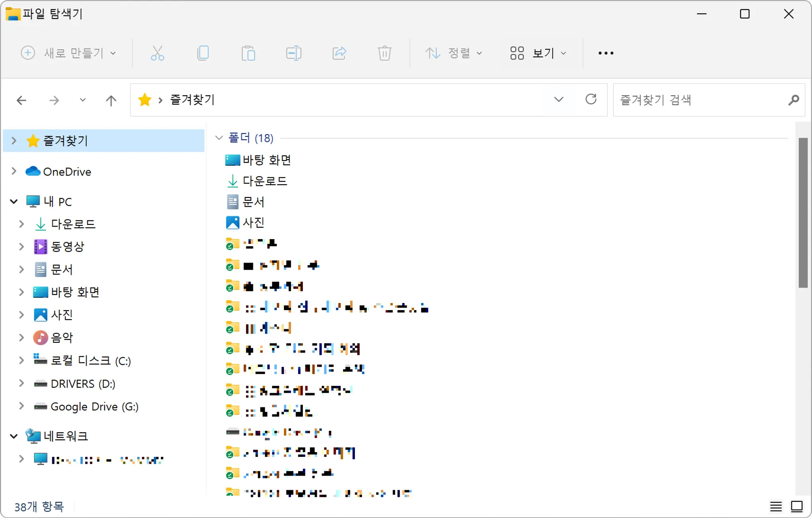Click the Paste clipboard icon
This screenshot has height=518, width=812.
248,53
